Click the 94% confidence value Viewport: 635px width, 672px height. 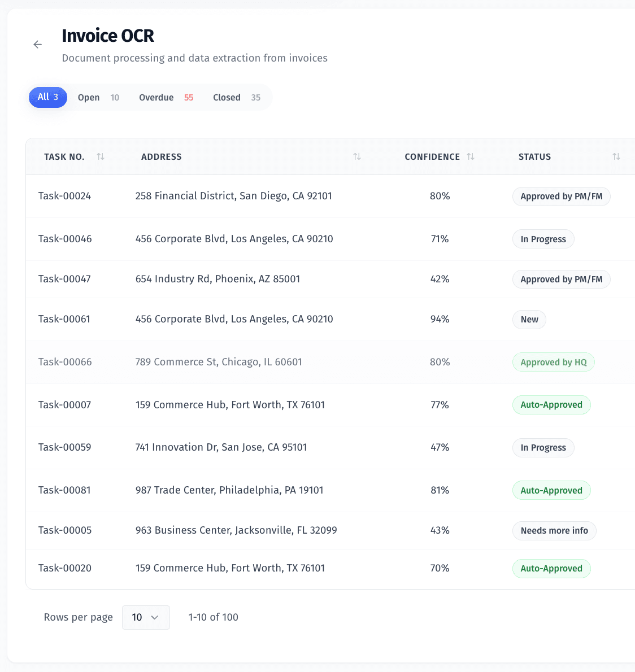(440, 319)
